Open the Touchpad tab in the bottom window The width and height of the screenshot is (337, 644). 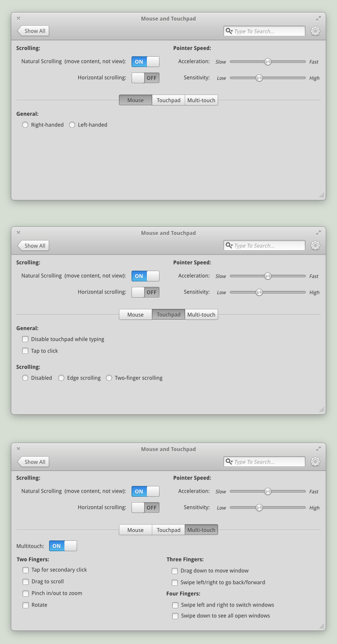[168, 530]
